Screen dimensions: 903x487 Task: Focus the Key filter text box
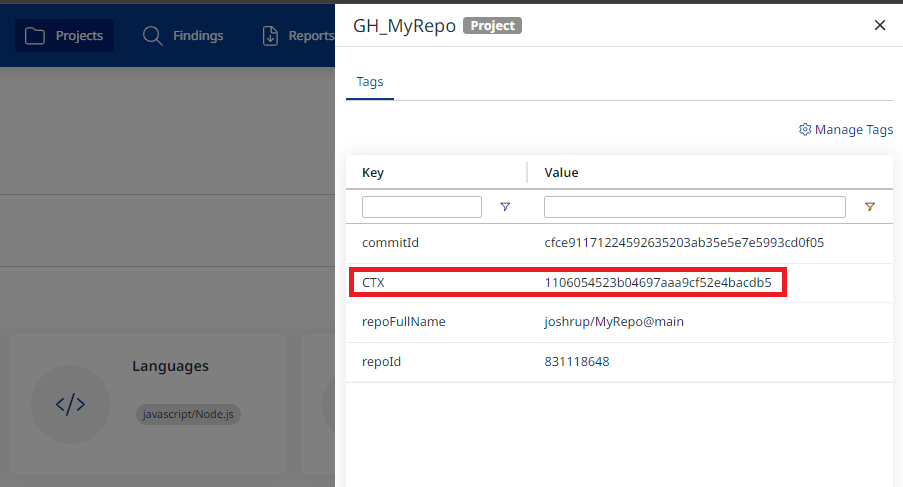422,207
